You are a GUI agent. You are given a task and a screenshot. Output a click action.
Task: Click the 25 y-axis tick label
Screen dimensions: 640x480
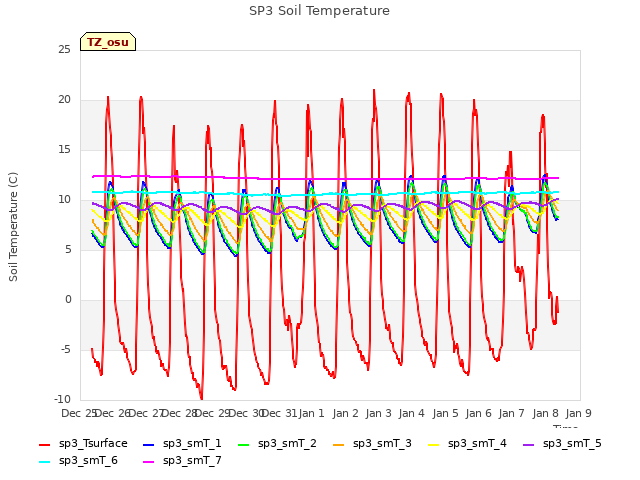click(64, 49)
